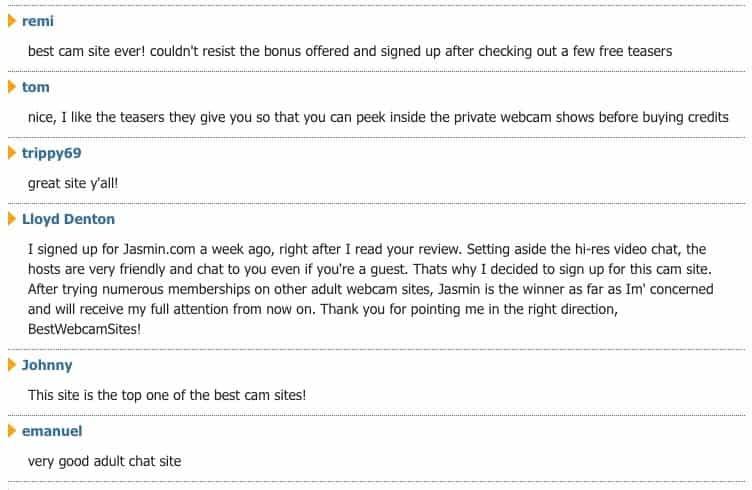Click the orange triangle beside Johnny
This screenshot has height=490, width=752.
coord(13,365)
